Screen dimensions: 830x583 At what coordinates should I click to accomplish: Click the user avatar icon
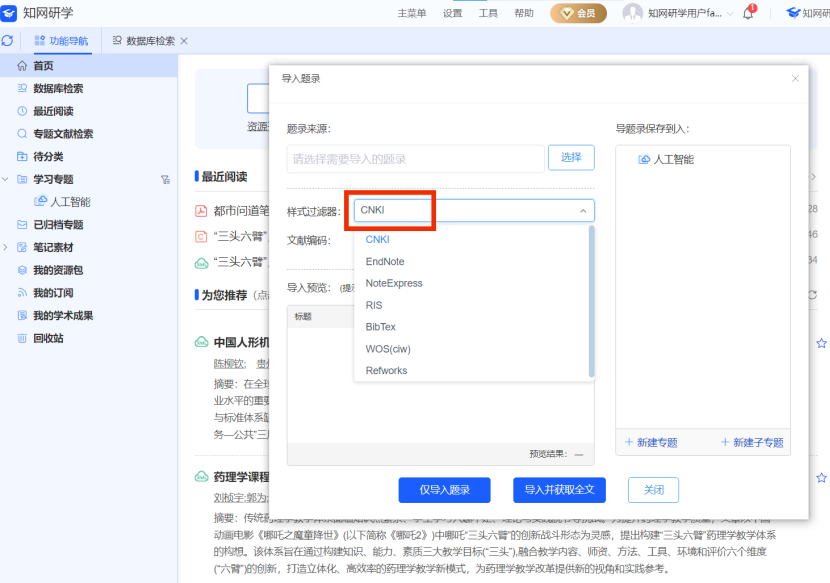point(632,13)
